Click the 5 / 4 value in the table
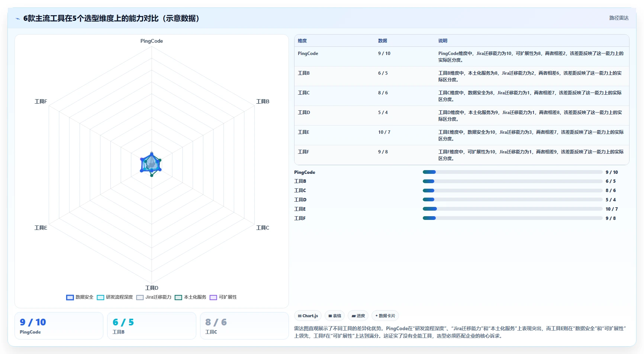This screenshot has width=644, height=354. 383,113
